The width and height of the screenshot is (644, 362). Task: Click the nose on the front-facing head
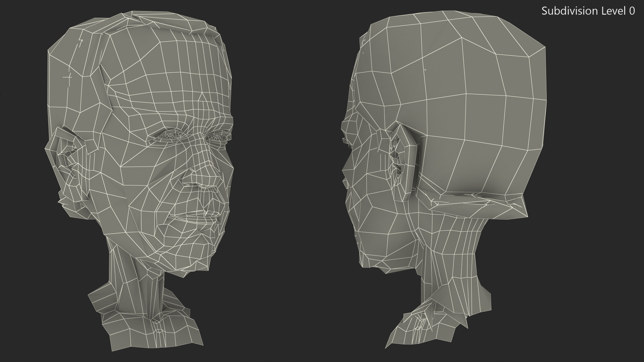pos(205,174)
